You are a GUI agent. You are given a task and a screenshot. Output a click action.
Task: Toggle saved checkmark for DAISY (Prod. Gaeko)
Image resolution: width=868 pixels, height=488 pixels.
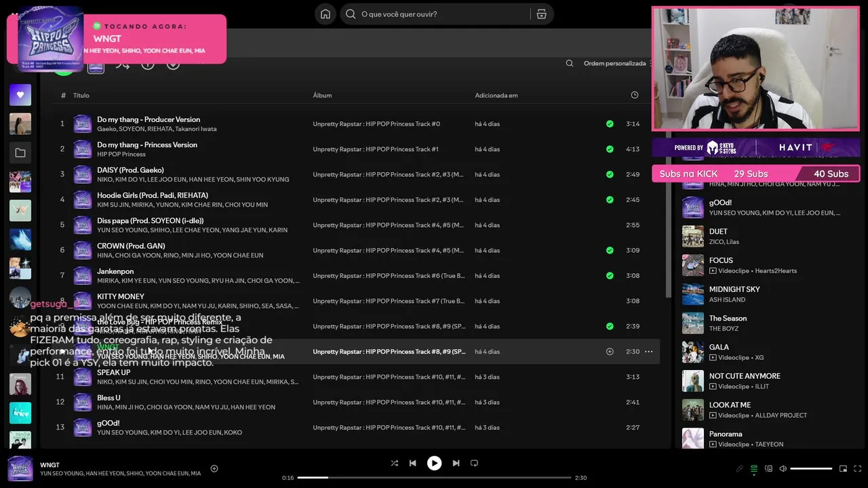tap(610, 174)
